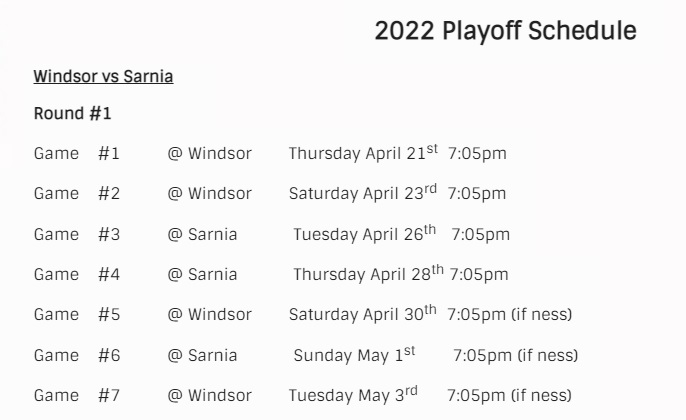Select the "Thursday April 21st" date

pyautogui.click(x=363, y=153)
